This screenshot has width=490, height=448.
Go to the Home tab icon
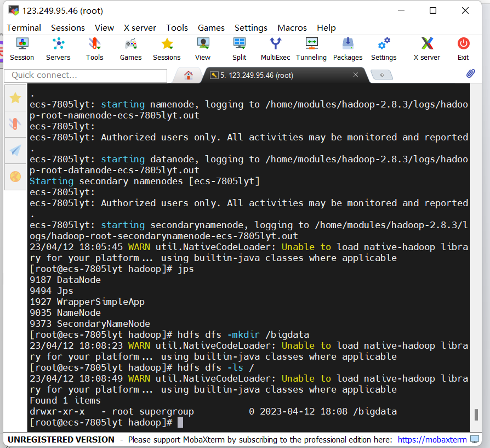pos(188,75)
